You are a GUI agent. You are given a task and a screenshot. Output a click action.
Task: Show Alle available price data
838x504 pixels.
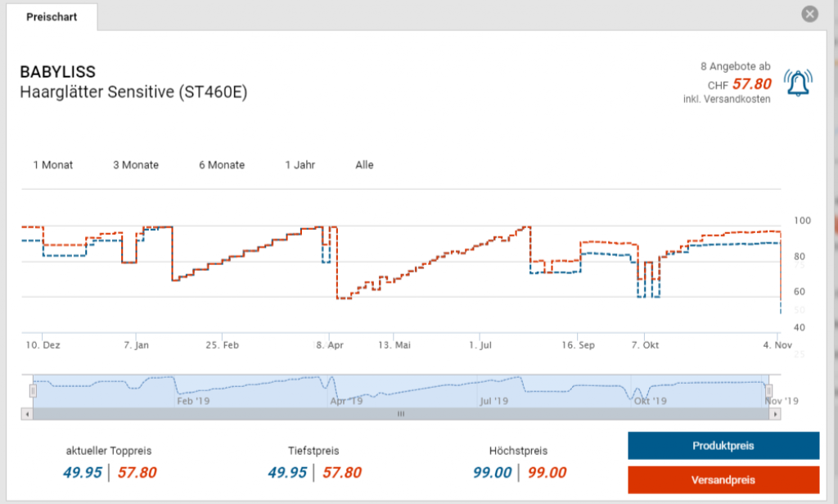coord(364,164)
